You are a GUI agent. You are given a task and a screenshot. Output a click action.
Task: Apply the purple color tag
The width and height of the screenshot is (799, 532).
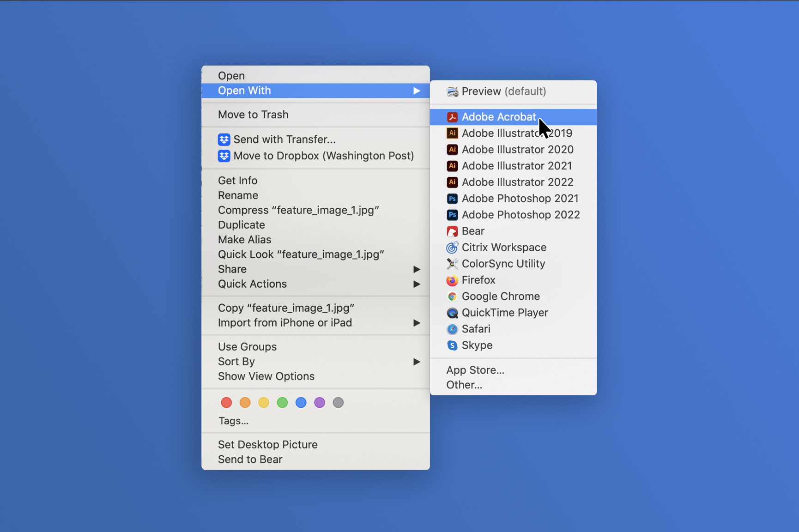320,403
